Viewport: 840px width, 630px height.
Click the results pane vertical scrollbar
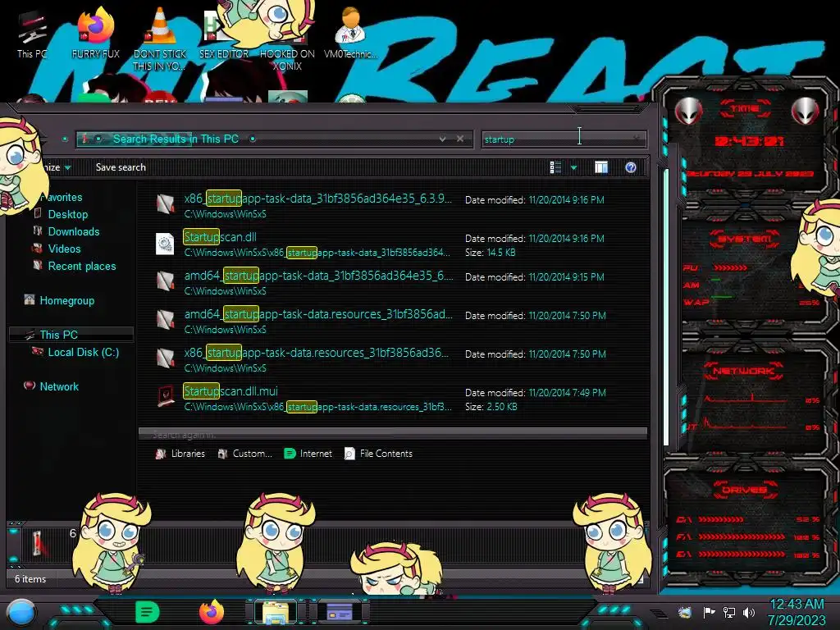pyautogui.click(x=666, y=308)
